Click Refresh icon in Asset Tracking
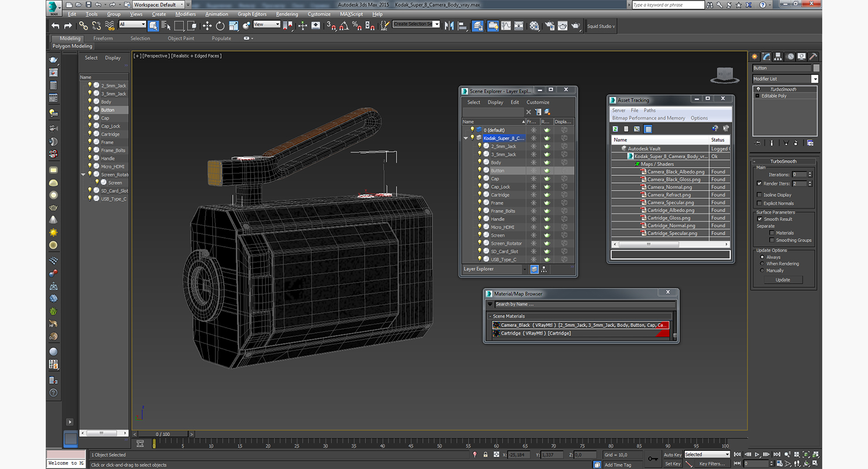This screenshot has height=469, width=868. point(615,128)
